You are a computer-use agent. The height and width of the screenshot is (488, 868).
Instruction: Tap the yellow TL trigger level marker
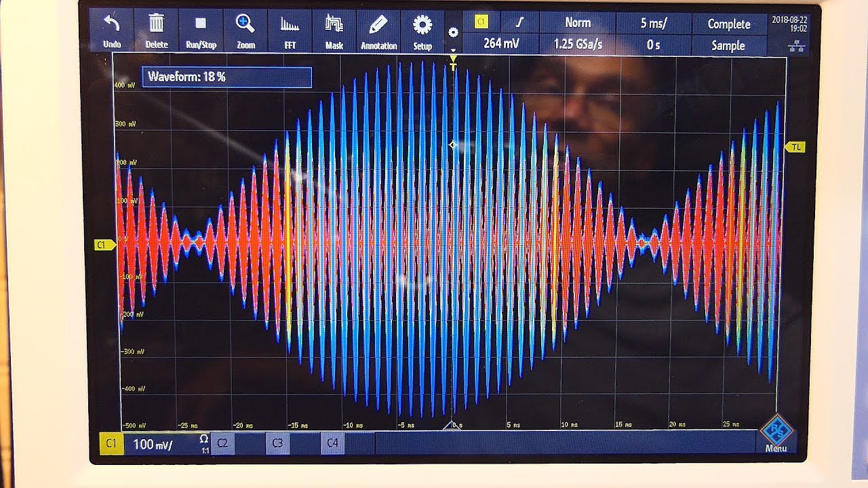(x=795, y=147)
